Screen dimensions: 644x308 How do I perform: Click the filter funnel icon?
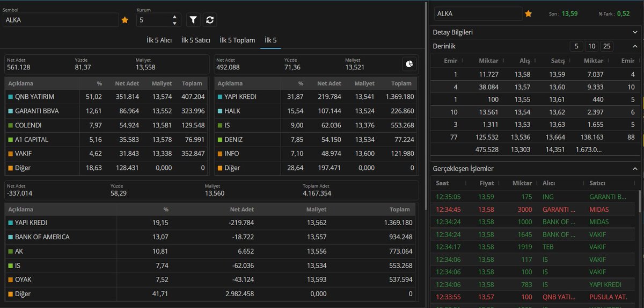pos(193,20)
